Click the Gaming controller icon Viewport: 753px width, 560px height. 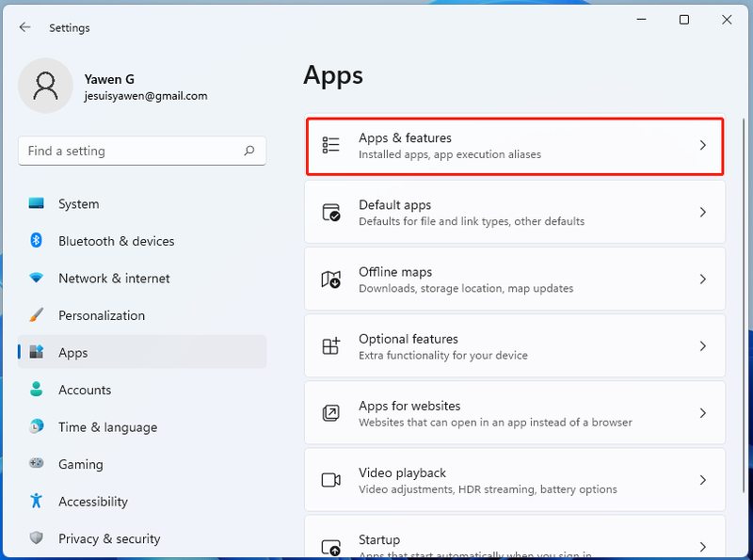[36, 463]
